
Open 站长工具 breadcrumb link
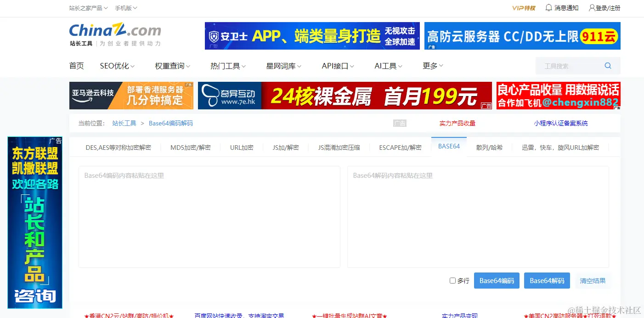(124, 123)
